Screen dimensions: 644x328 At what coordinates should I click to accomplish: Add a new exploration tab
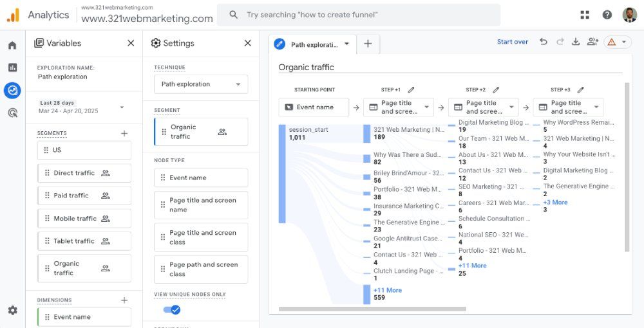click(x=368, y=44)
